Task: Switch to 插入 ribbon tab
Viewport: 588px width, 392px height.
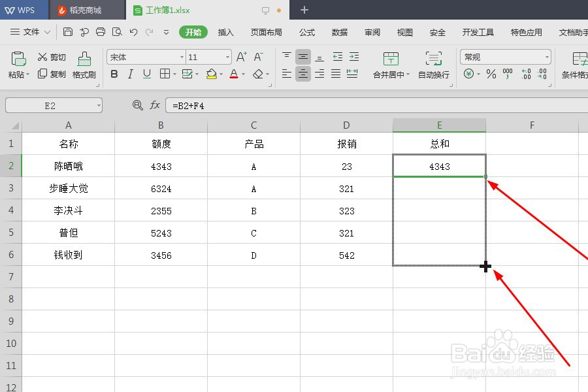Action: [226, 32]
